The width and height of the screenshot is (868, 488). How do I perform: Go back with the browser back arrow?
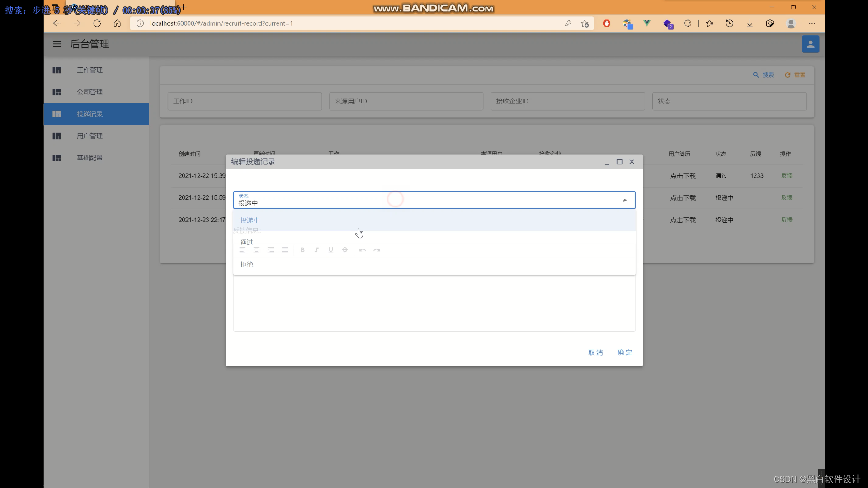point(57,23)
